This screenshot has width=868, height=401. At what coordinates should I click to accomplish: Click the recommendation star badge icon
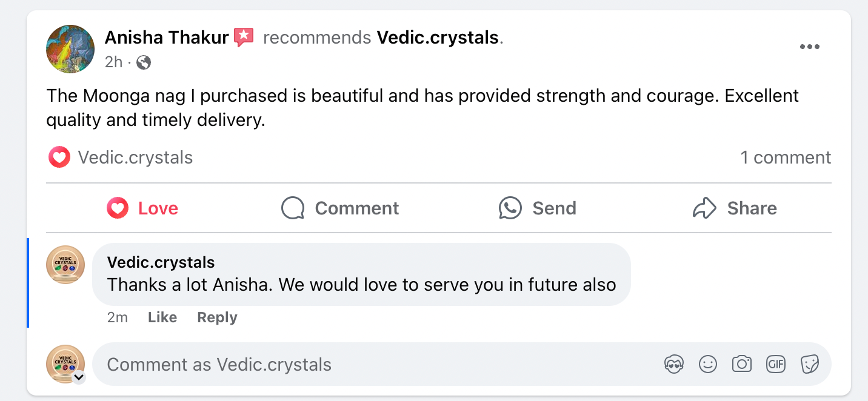244,38
